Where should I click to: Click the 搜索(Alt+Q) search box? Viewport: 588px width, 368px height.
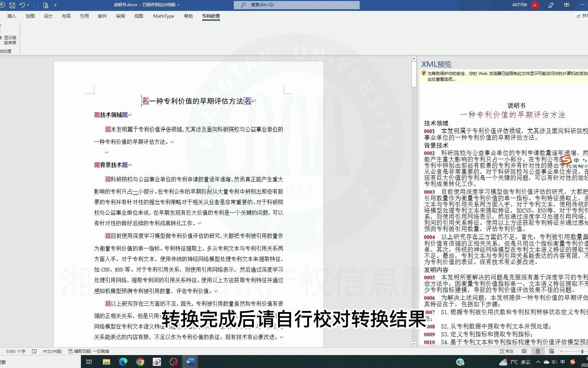click(x=296, y=5)
